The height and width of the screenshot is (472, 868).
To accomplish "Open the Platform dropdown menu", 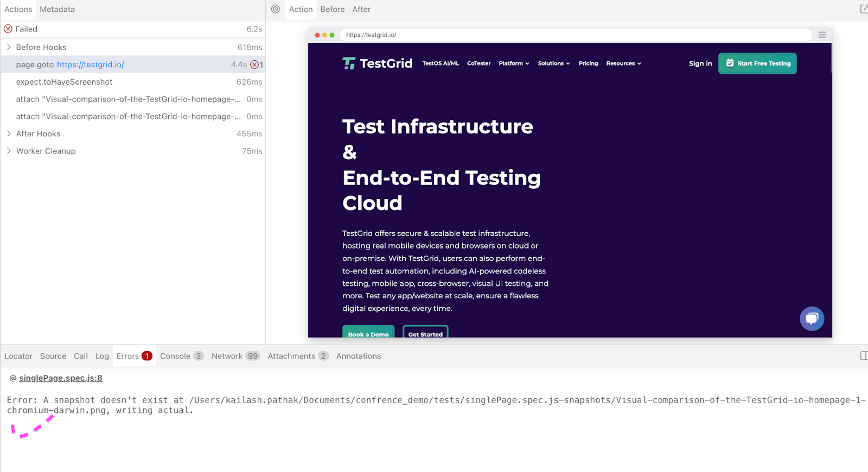I will click(514, 63).
